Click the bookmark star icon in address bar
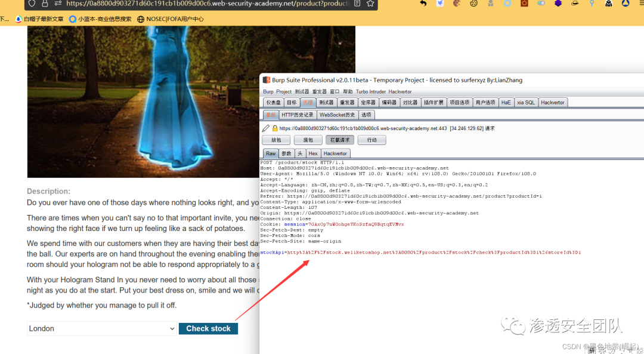644x354 pixels. [370, 4]
